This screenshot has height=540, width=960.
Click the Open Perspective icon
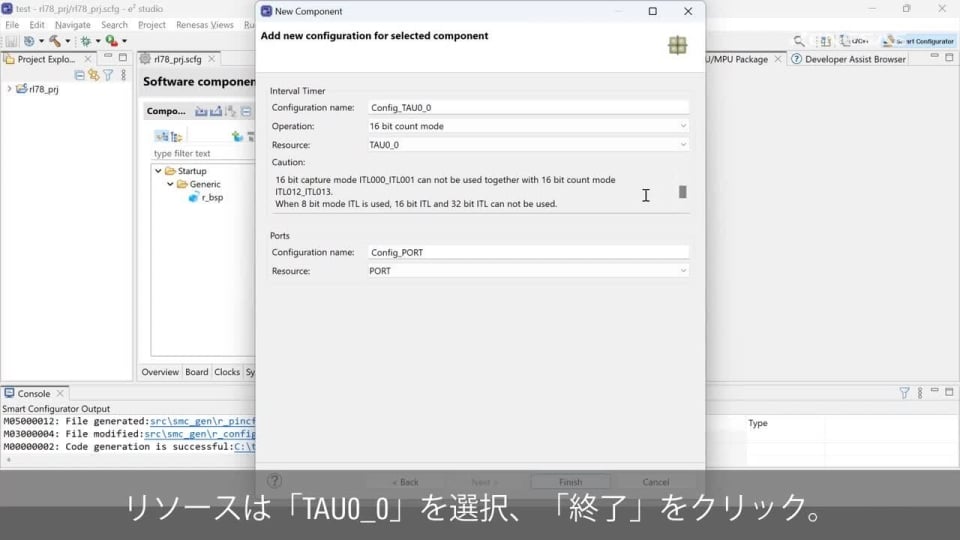[825, 41]
